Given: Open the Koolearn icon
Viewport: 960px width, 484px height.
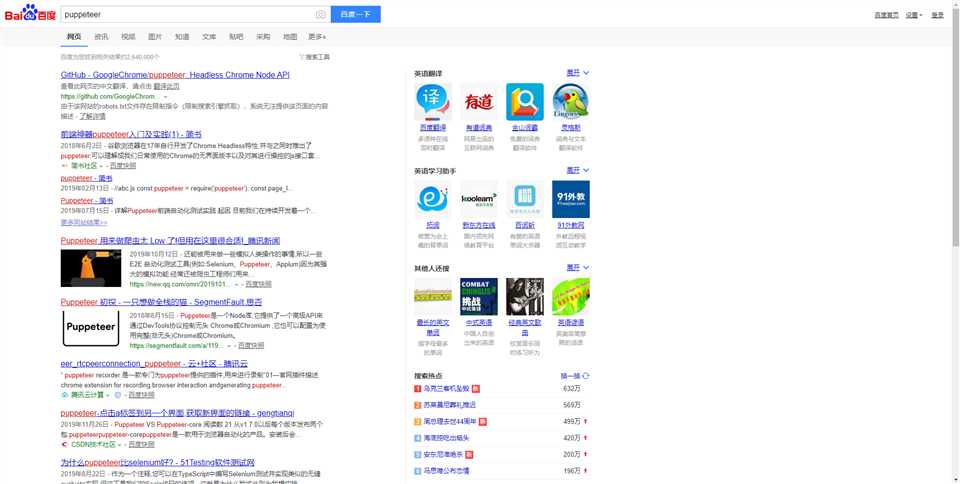Looking at the screenshot, I should 479,199.
